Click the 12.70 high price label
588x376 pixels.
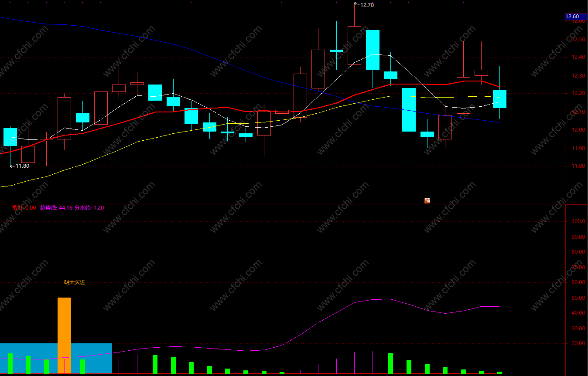(x=367, y=5)
